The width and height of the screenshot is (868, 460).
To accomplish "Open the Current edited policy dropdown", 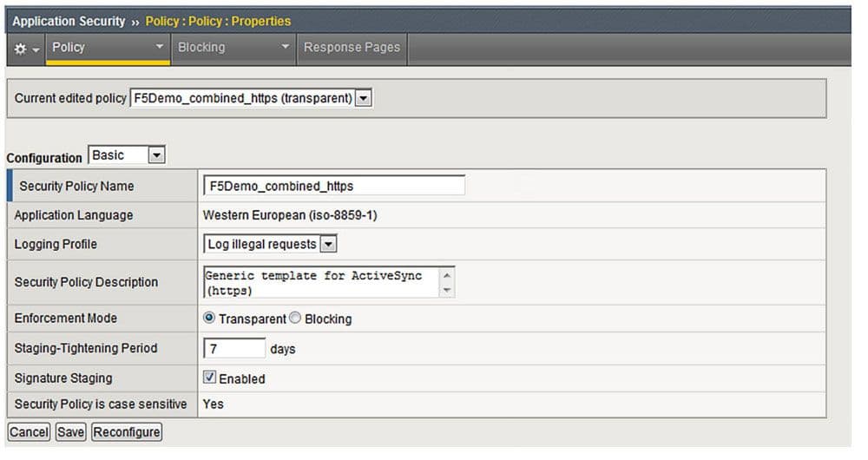I will (x=364, y=98).
